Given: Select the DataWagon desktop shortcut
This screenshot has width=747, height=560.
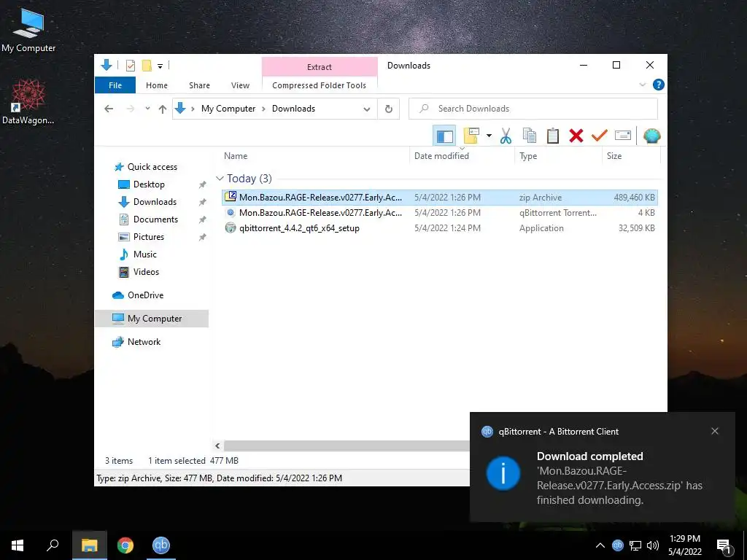Looking at the screenshot, I should [28, 102].
